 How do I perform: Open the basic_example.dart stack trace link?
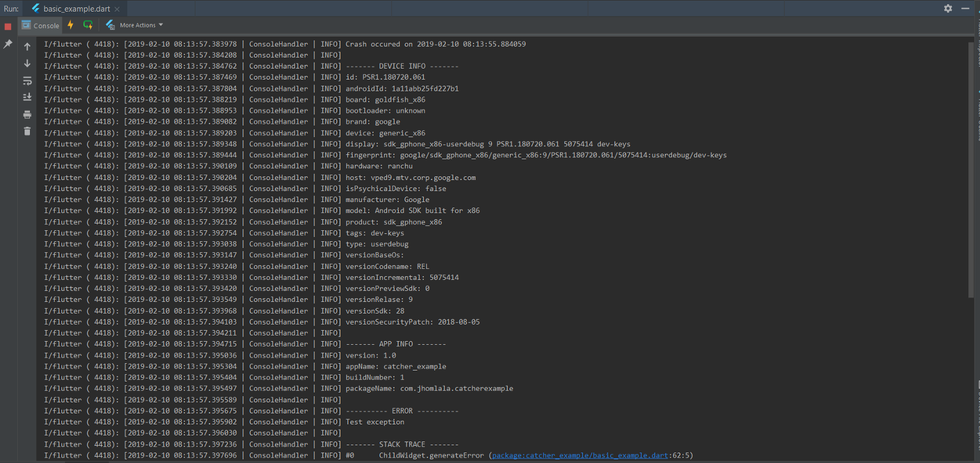tap(580, 456)
